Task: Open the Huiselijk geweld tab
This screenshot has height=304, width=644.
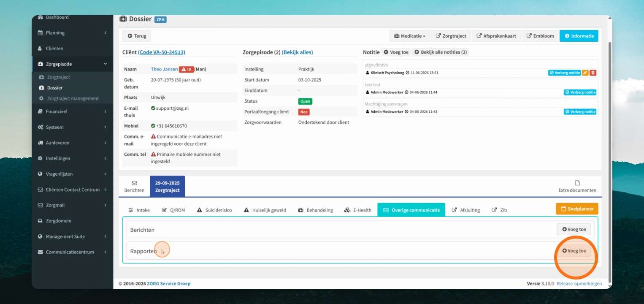Action: [265, 210]
